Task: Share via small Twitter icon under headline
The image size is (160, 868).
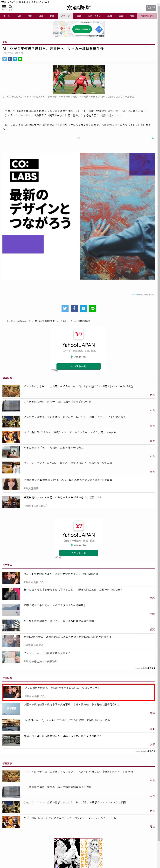Action: [x=5, y=59]
